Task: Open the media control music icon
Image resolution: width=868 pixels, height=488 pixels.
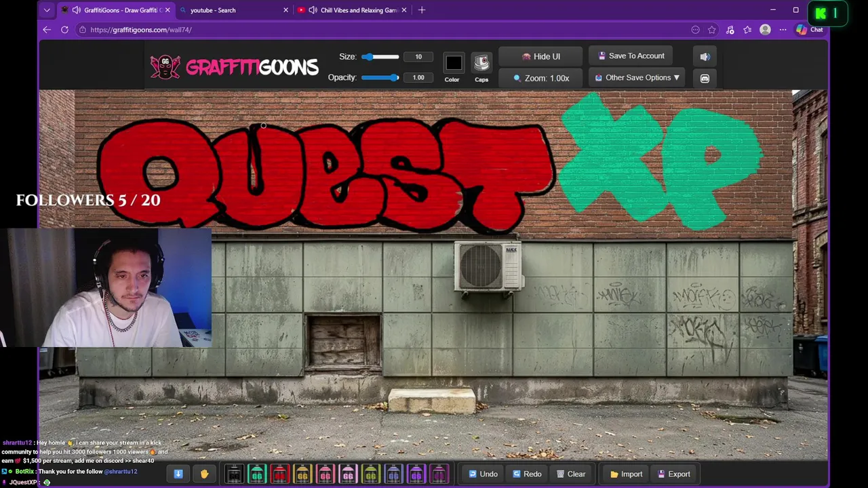Action: (730, 30)
